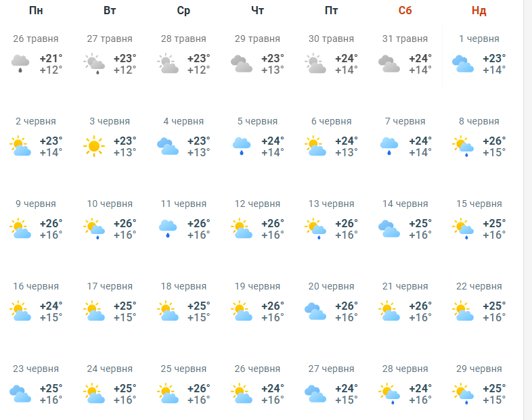The height and width of the screenshot is (420, 532).
Task: Click the vertical scrollbar on the right edge
Action: click(x=527, y=210)
